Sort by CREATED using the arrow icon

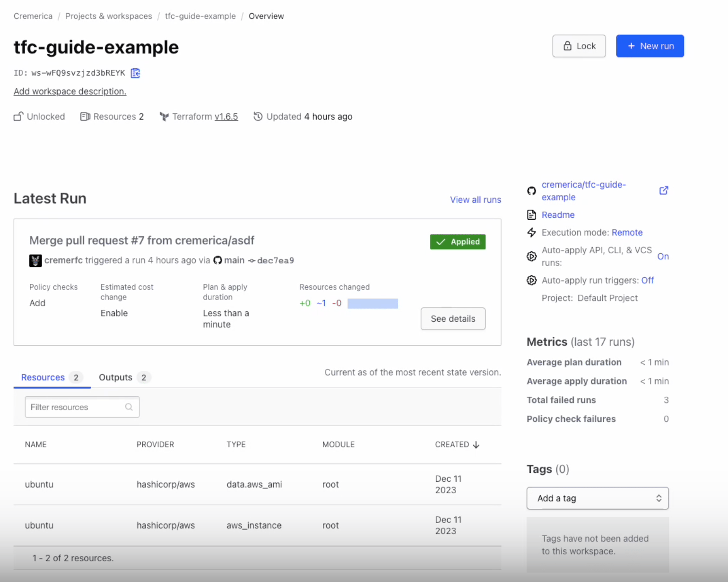[476, 445]
